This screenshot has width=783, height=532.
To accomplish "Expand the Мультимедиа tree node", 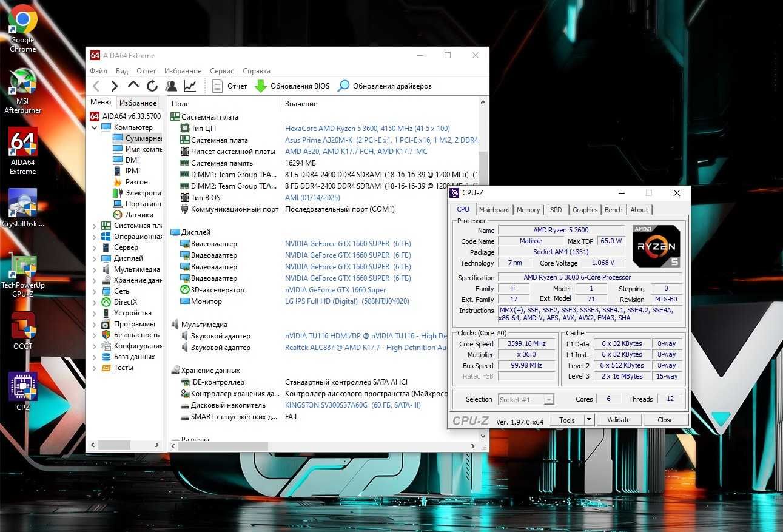I will click(x=95, y=269).
